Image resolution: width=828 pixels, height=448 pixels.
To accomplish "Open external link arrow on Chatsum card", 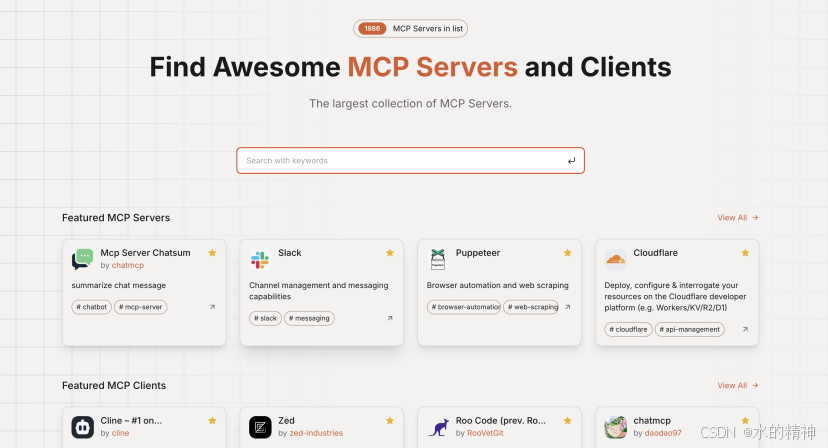I will pos(212,307).
